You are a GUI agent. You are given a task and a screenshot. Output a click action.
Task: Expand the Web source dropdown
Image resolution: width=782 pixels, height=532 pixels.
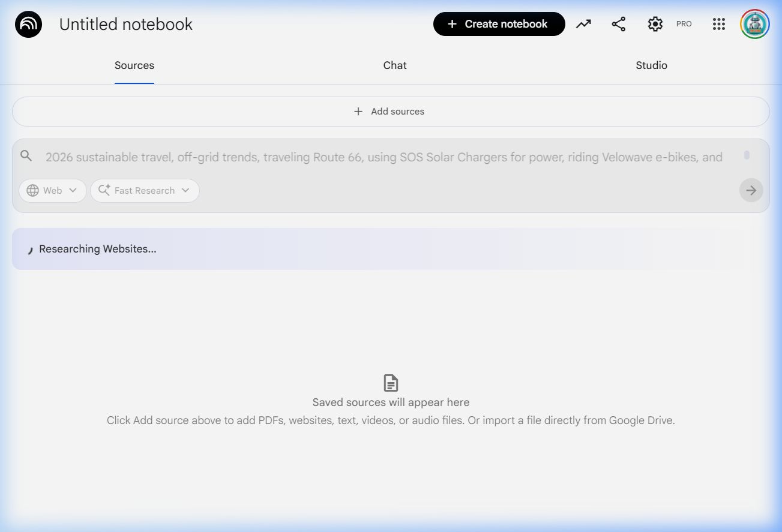[52, 191]
